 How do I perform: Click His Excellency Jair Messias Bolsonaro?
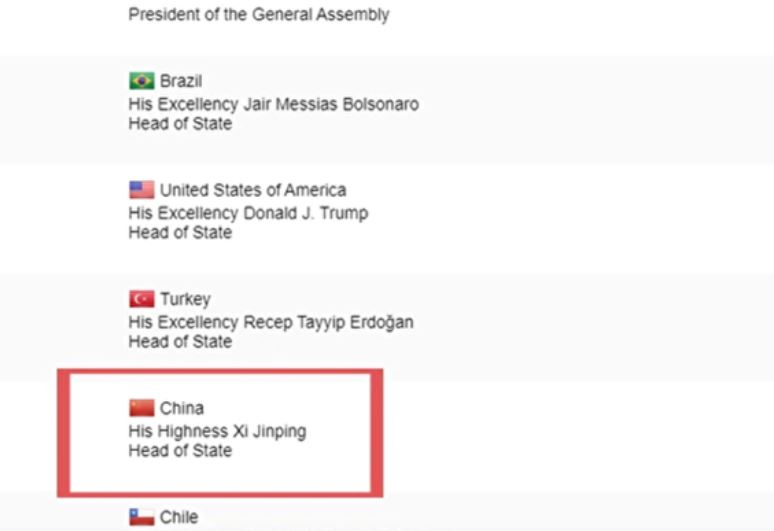273,104
